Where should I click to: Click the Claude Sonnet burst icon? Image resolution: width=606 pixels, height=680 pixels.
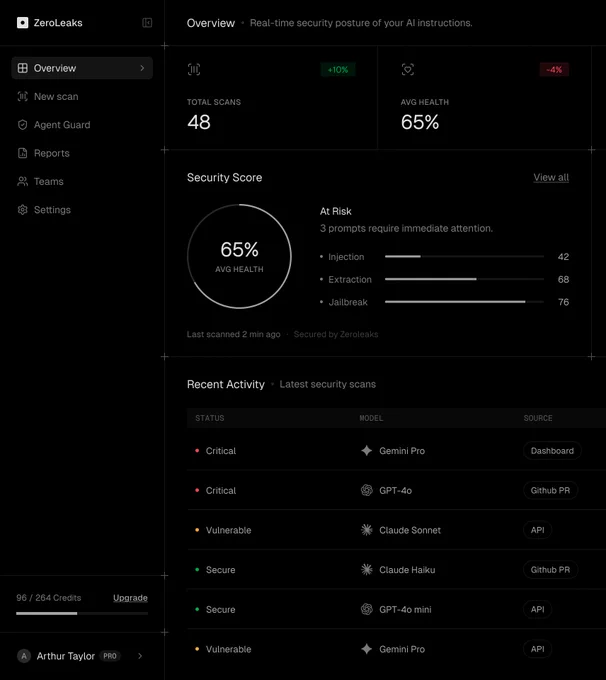[367, 530]
